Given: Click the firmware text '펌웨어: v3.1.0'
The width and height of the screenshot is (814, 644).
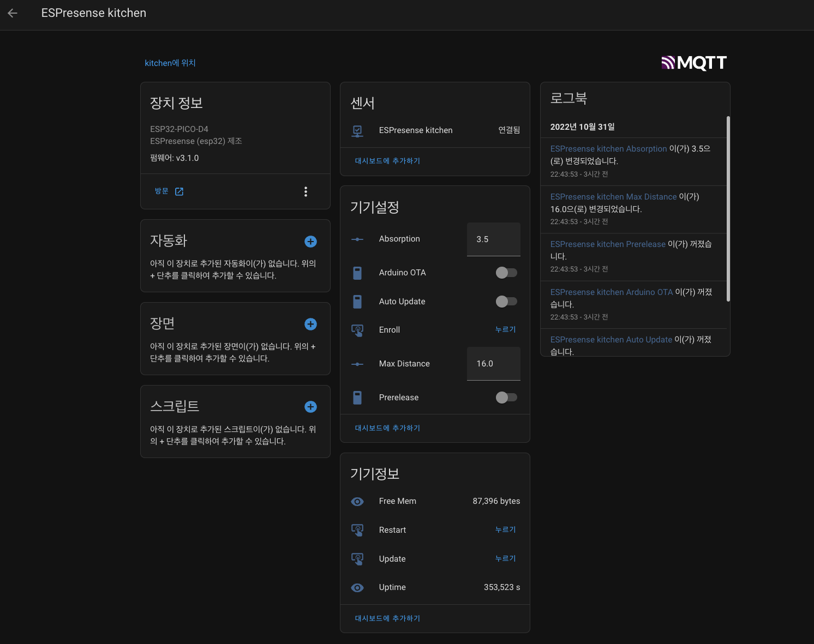Looking at the screenshot, I should tap(175, 158).
